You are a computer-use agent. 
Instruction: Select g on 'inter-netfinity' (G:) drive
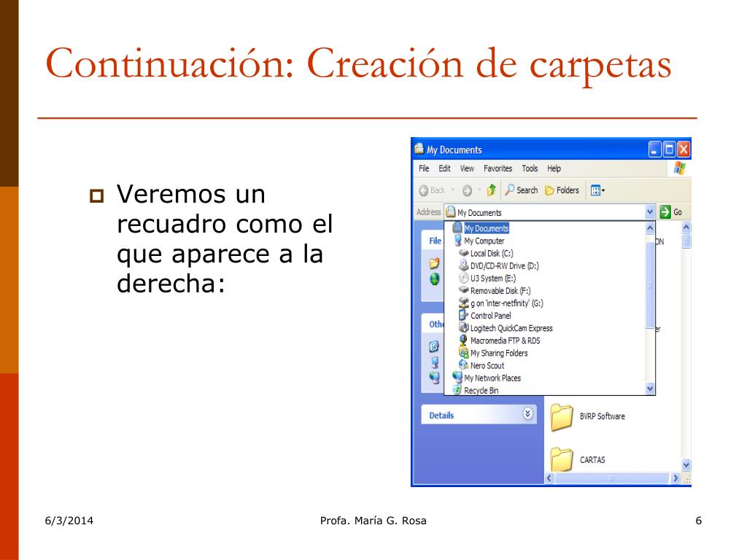pyautogui.click(x=507, y=303)
